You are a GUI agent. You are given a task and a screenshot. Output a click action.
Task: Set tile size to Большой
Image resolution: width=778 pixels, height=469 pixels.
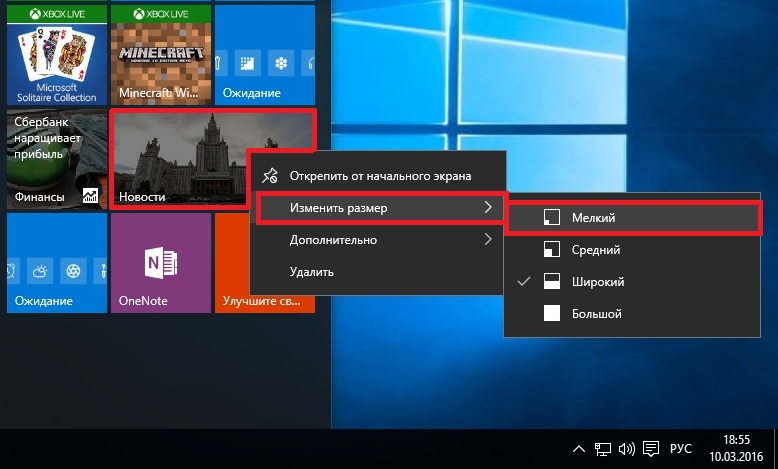pos(632,314)
